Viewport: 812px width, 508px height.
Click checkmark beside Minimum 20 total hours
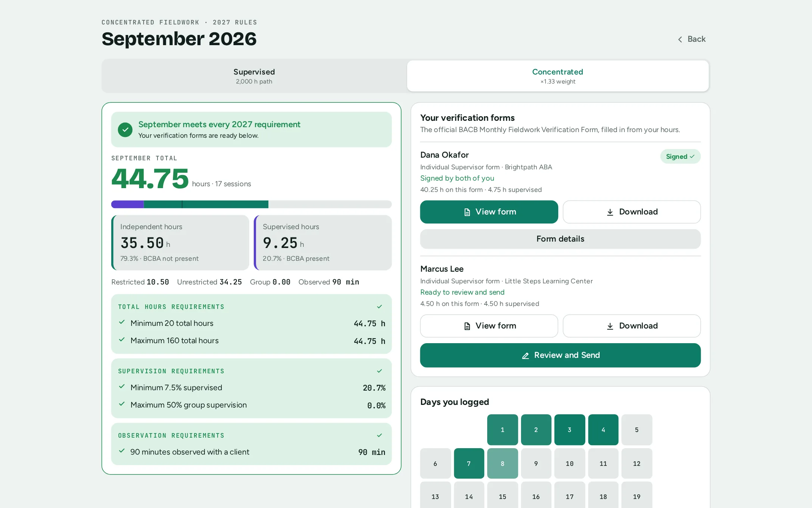coord(122,322)
